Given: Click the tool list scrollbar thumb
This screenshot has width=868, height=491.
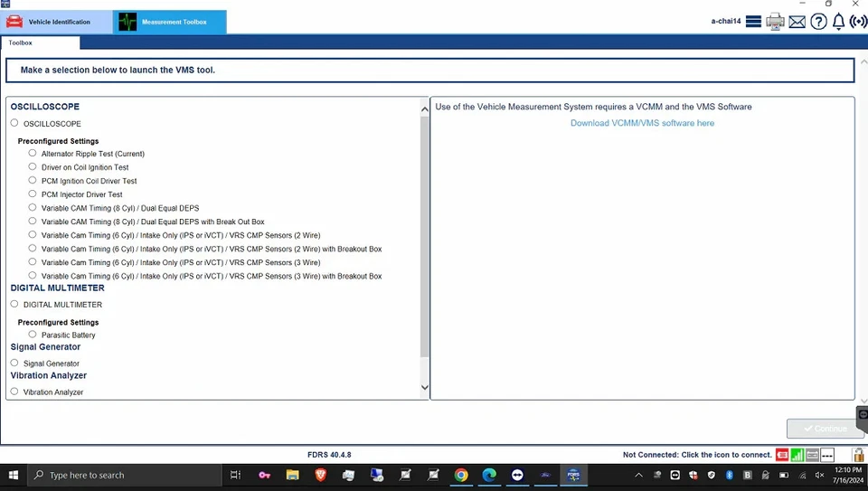Looking at the screenshot, I should pos(425,237).
